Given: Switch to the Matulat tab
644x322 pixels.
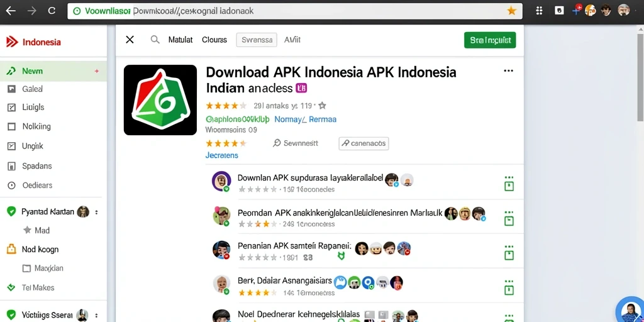Looking at the screenshot, I should click(180, 40).
